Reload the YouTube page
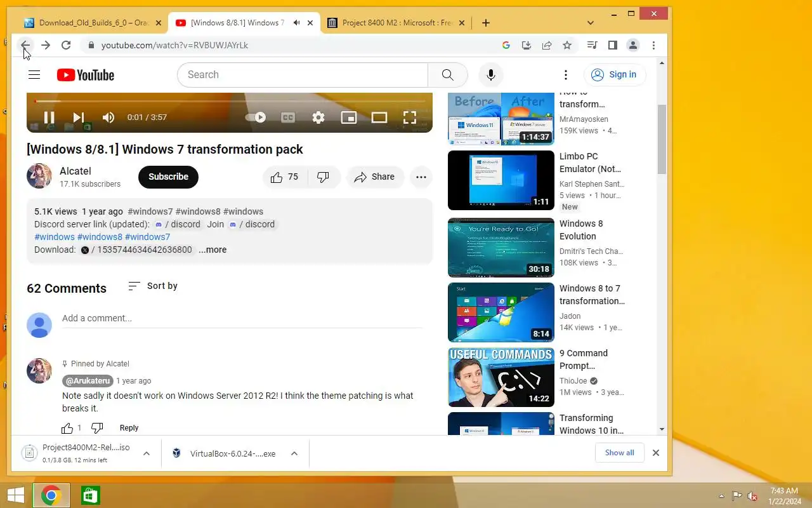The image size is (812, 508). [x=66, y=45]
